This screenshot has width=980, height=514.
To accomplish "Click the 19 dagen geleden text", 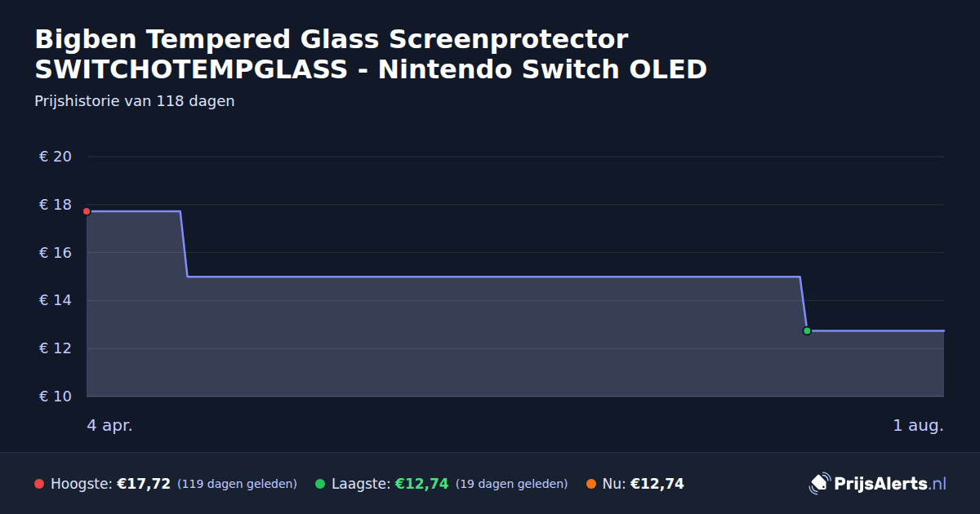I will (511, 484).
